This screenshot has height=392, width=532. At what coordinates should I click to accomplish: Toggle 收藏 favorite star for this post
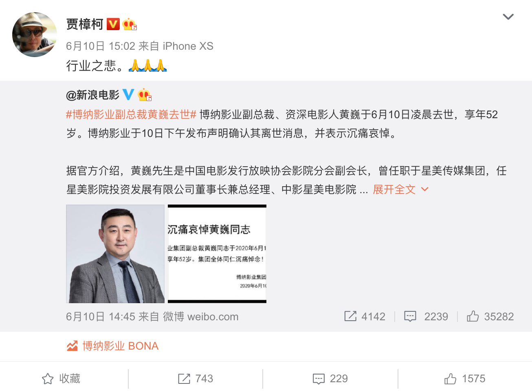[61, 379]
